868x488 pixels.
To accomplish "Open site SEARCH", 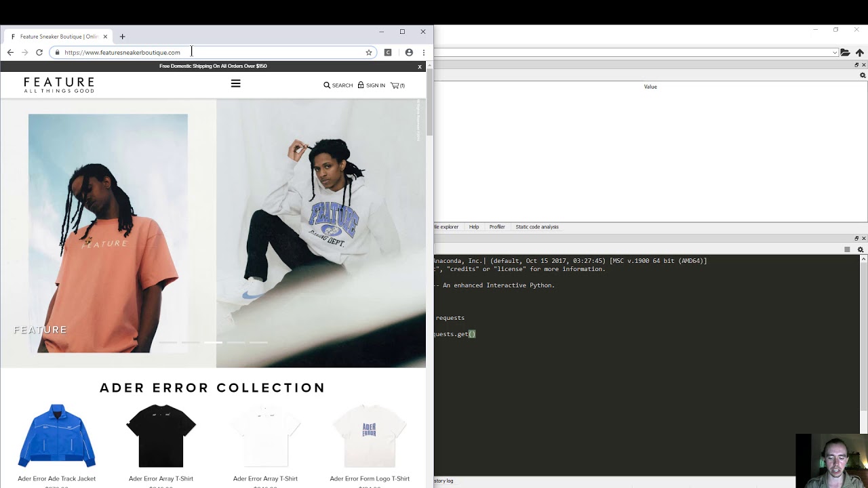I will point(338,85).
